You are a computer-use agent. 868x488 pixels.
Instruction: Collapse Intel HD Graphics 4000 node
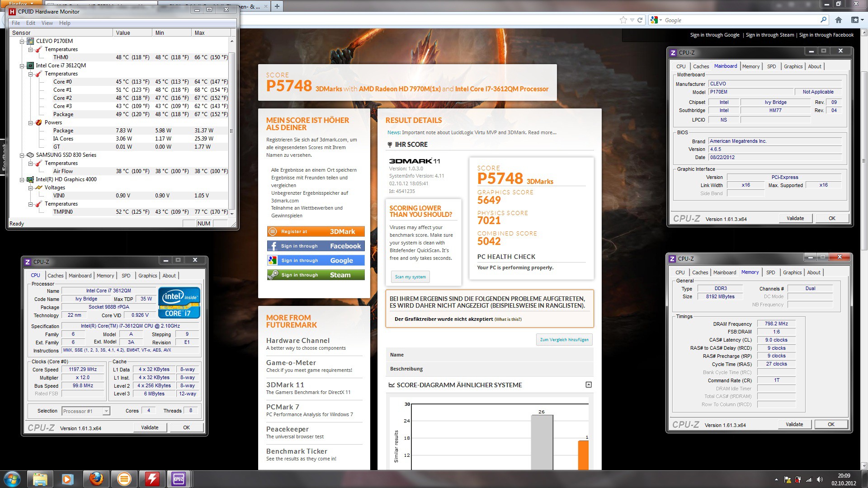(x=22, y=179)
